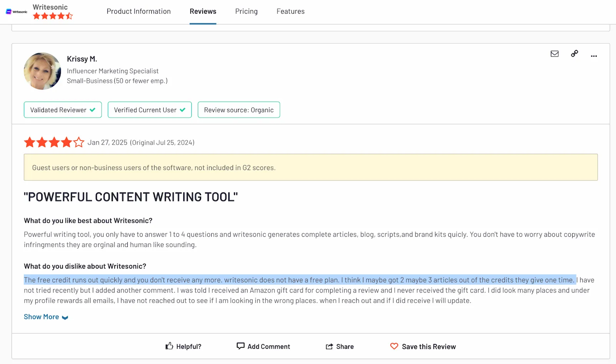616x364 pixels.
Task: Click the date Jan 27, 2025
Action: click(107, 142)
